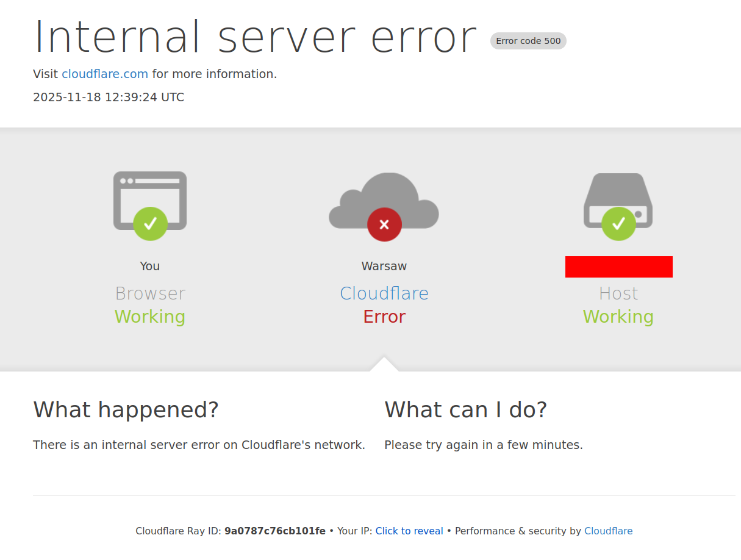Click the green checkmark badge on the host icon
Viewport: 741px width, 560px height.
coord(618,224)
